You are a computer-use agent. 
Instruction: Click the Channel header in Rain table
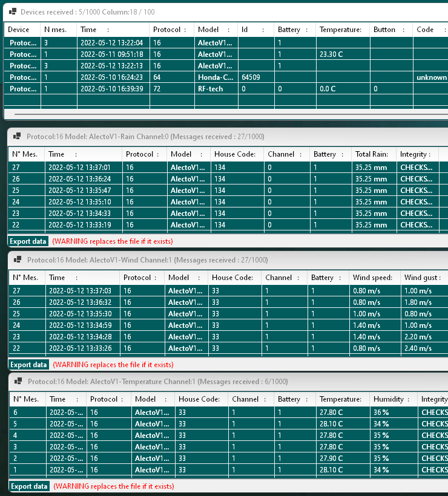(x=287, y=154)
